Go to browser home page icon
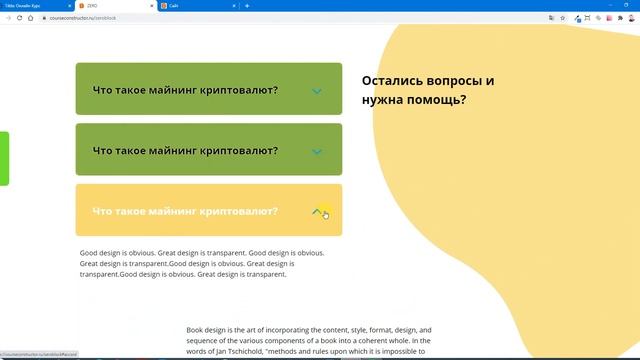The image size is (640, 360). point(31,18)
